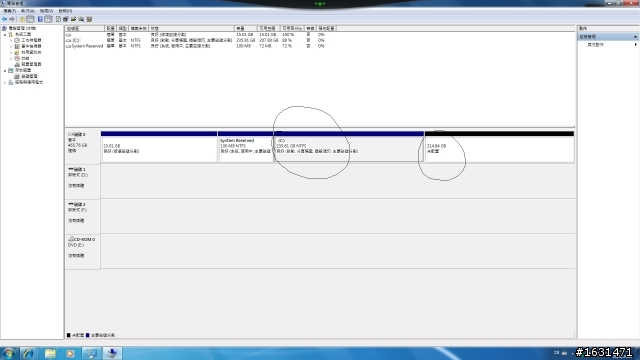Viewport: 640px width, 360px height.
Task: Select Disk Management in the tree
Action: [29, 76]
